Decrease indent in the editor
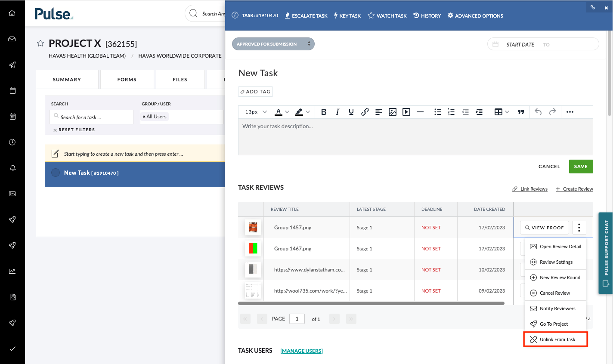 [465, 112]
